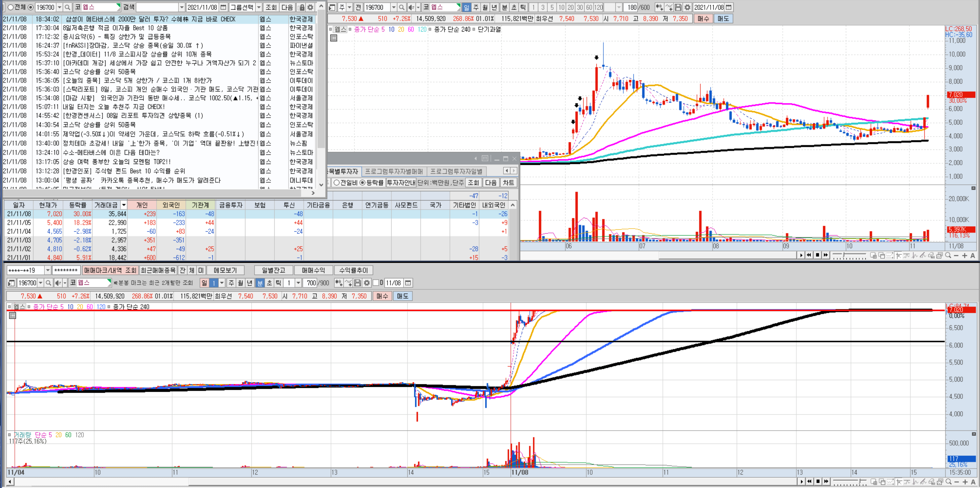980x488 pixels.
Task: Click the 매도 sell button in the lower chart
Action: point(403,296)
